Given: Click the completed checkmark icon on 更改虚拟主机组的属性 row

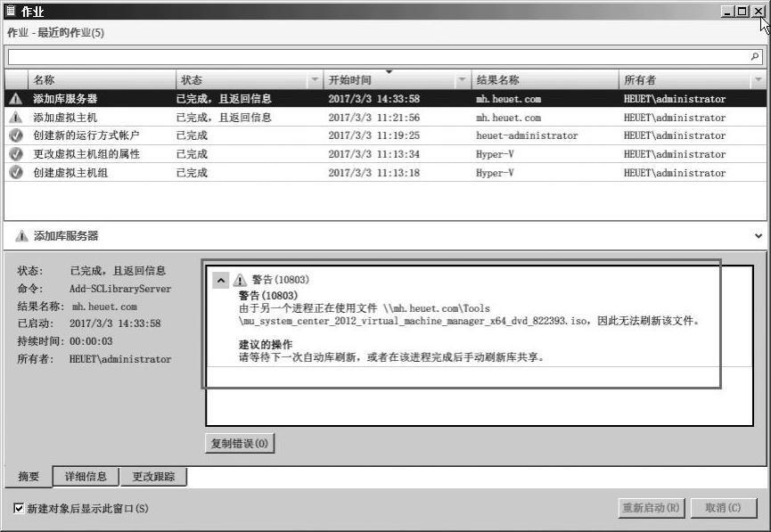Looking at the screenshot, I should pyautogui.click(x=16, y=154).
